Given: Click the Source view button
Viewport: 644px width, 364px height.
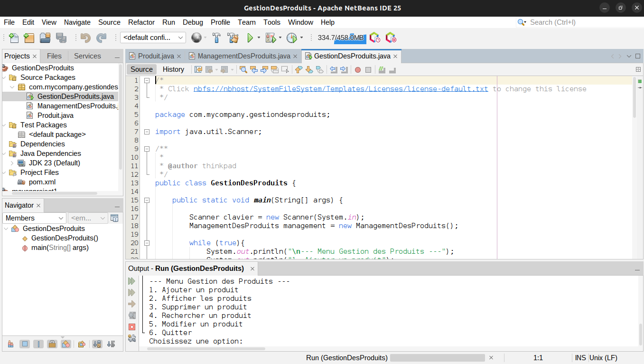Looking at the screenshot, I should point(141,69).
